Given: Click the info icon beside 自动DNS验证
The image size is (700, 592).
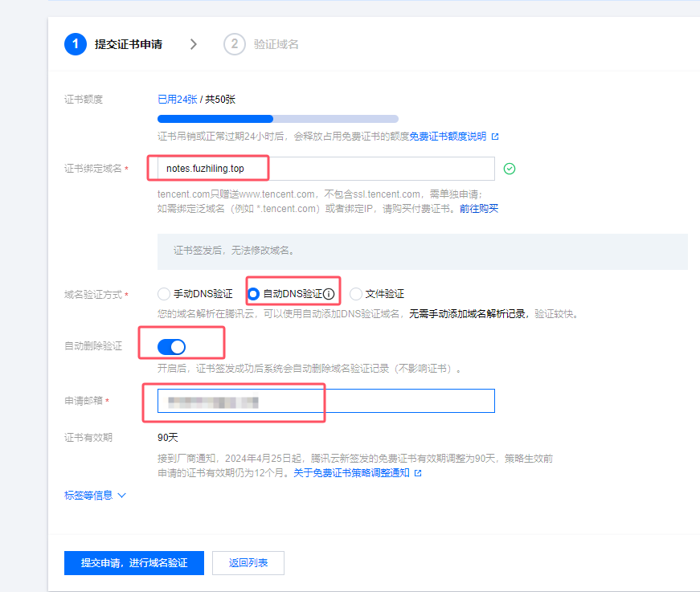Looking at the screenshot, I should [x=328, y=294].
